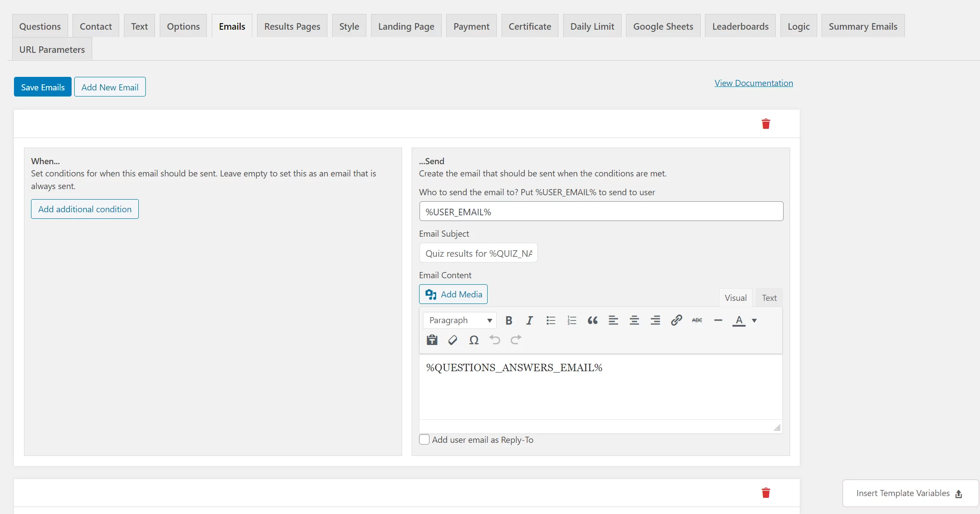Screen dimensions: 980x514
Task: Toggle bold formatting
Action: 509,320
